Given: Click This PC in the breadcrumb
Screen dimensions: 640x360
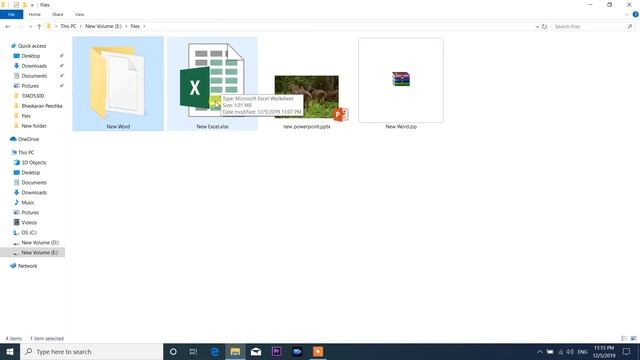Looking at the screenshot, I should point(68,26).
